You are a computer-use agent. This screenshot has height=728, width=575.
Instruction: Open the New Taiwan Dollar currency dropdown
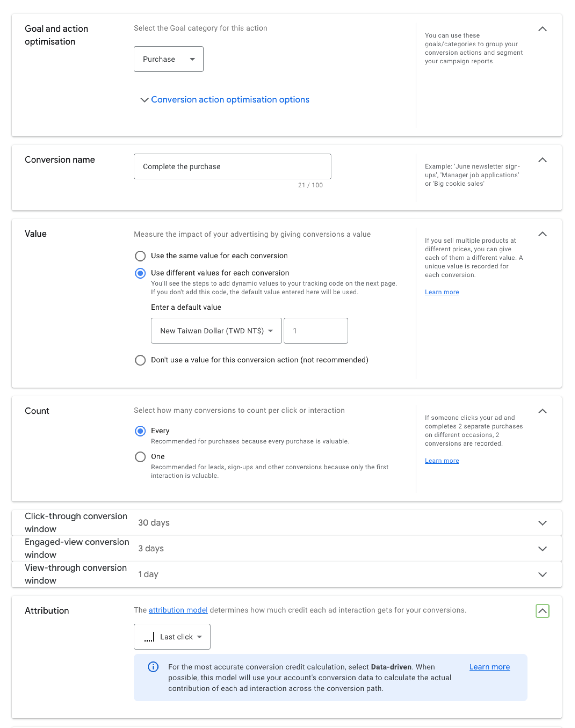[216, 331]
